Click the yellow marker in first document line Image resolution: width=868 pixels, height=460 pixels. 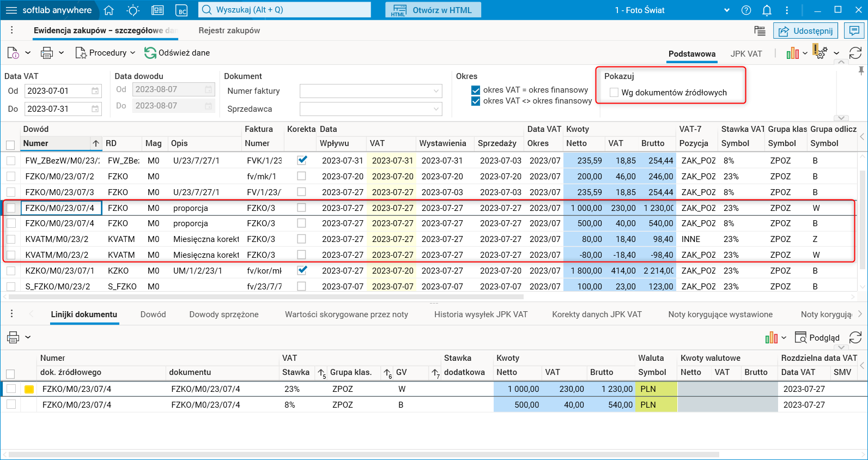point(29,389)
